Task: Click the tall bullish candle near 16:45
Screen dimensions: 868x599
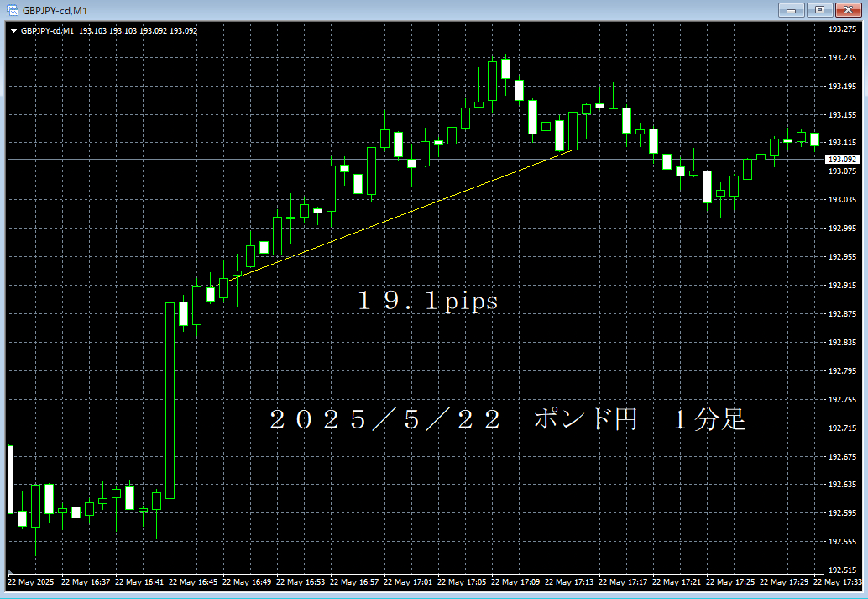Action: click(x=170, y=400)
